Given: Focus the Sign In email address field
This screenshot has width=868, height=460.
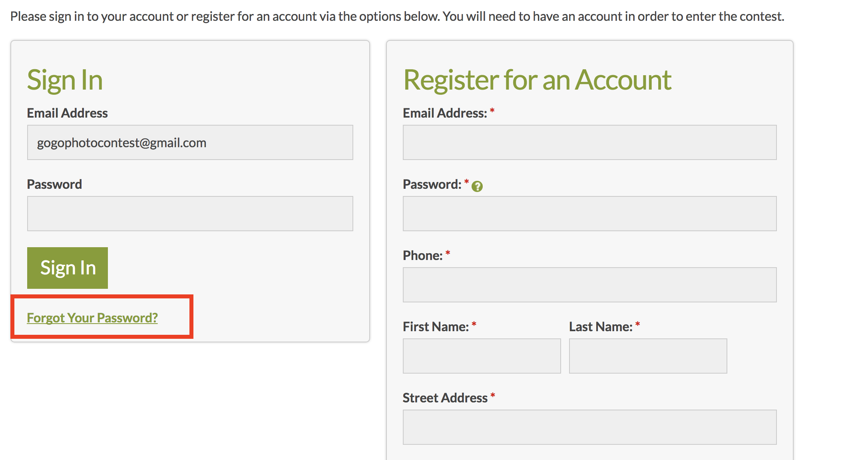Looking at the screenshot, I should pos(190,142).
